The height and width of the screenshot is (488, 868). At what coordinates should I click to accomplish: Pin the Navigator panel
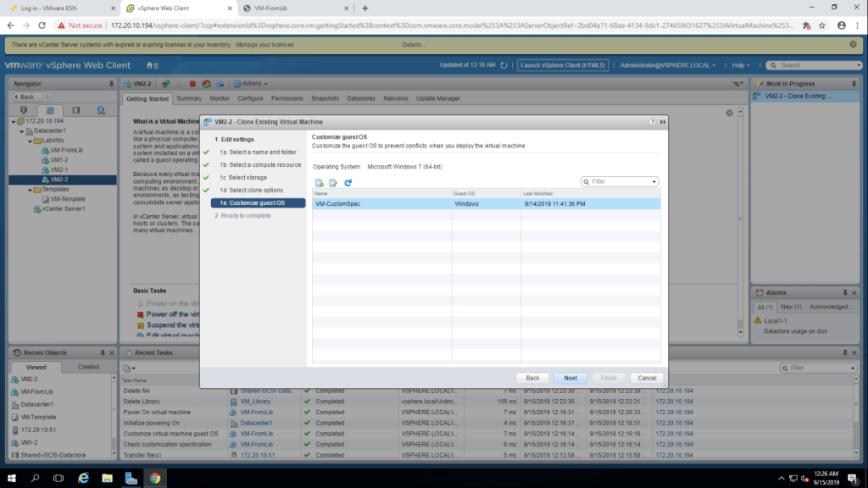(x=111, y=84)
